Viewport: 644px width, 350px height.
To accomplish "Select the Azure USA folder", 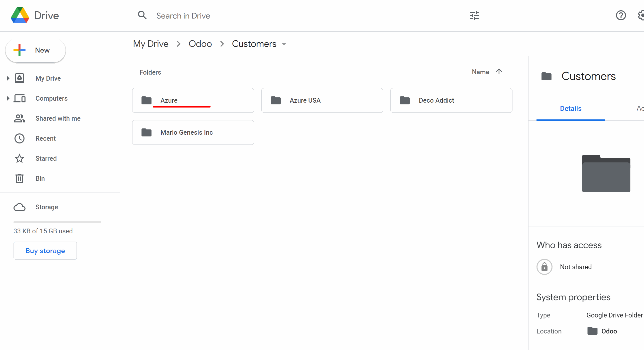I will point(322,100).
